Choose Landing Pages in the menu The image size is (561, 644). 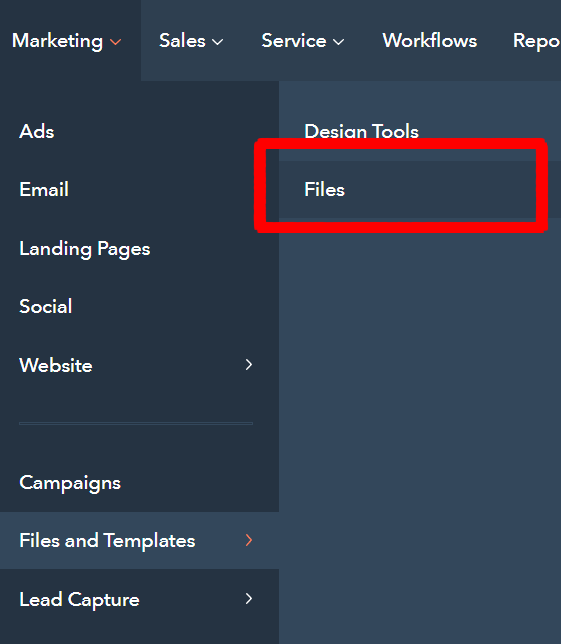[85, 249]
